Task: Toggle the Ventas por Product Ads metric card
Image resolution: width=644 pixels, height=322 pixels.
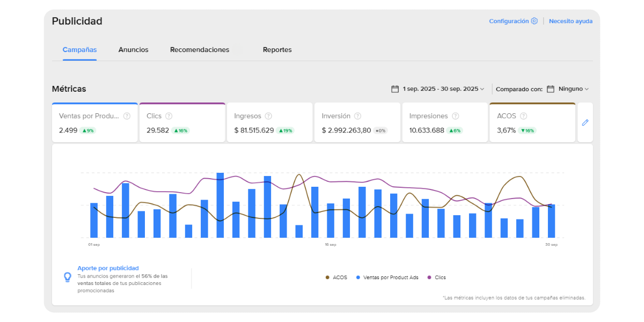Action: point(95,123)
